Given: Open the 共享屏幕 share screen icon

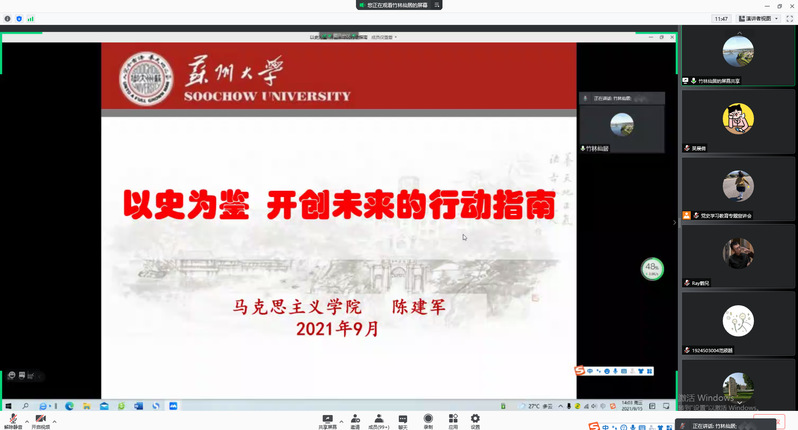Looking at the screenshot, I should tap(327, 419).
